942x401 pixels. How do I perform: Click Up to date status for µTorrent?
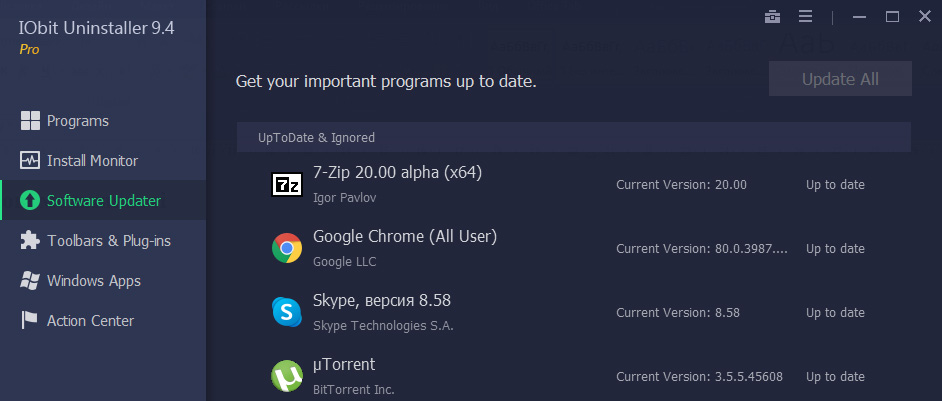pyautogui.click(x=835, y=377)
